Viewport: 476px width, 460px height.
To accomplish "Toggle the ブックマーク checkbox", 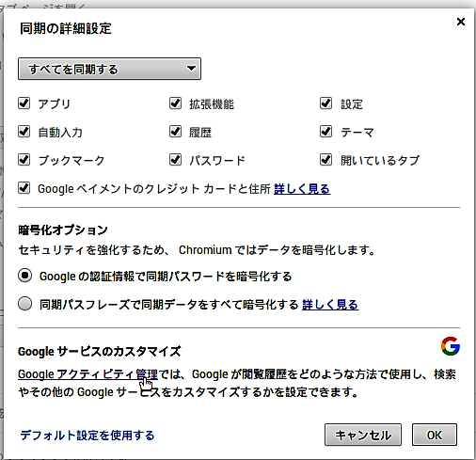I will tap(24, 160).
